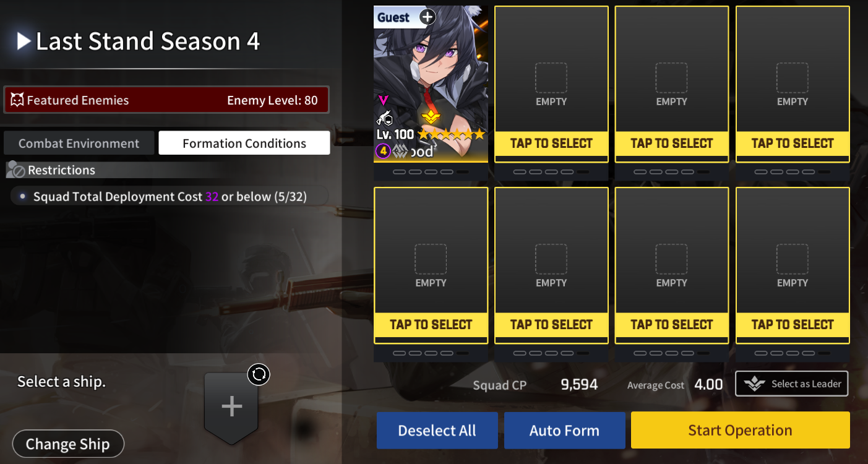Tap the Guest plus icon on the unit card

(x=428, y=17)
